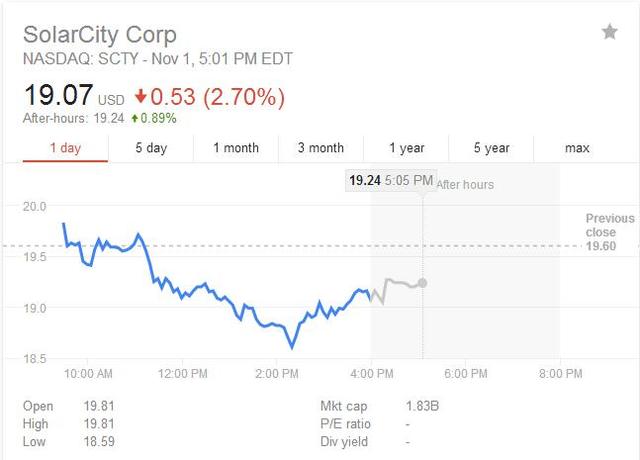
Task: Select the 5 year chart tab
Action: (x=491, y=148)
